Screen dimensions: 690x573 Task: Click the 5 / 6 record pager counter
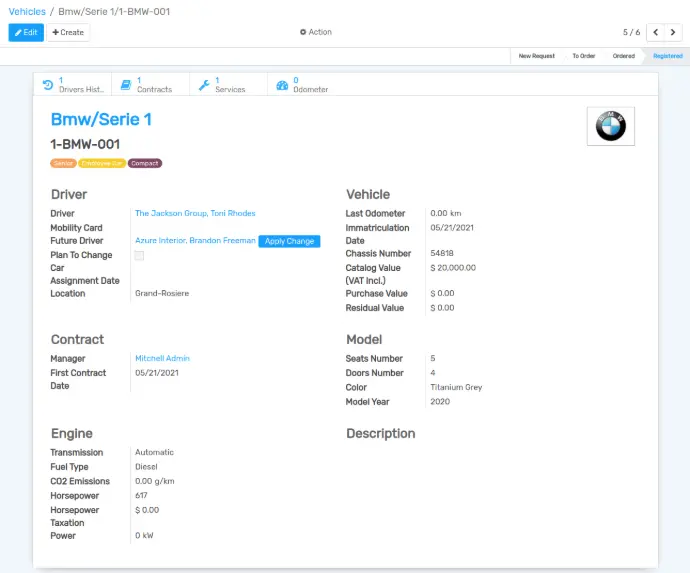pyautogui.click(x=631, y=32)
